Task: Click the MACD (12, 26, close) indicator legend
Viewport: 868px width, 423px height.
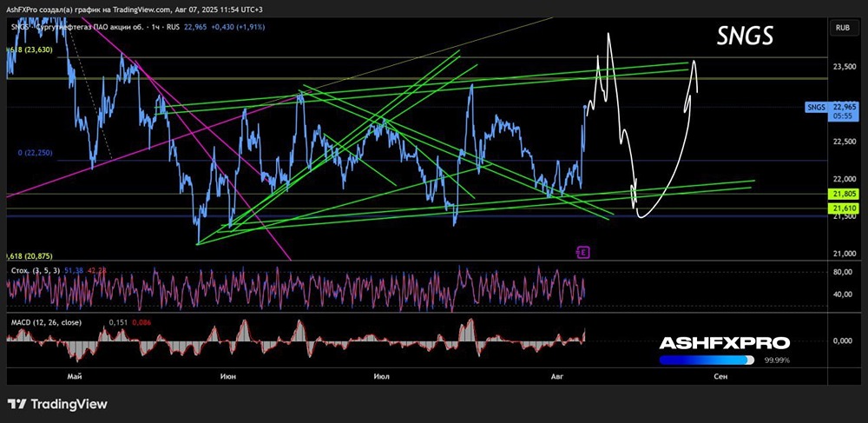Action: (46, 322)
